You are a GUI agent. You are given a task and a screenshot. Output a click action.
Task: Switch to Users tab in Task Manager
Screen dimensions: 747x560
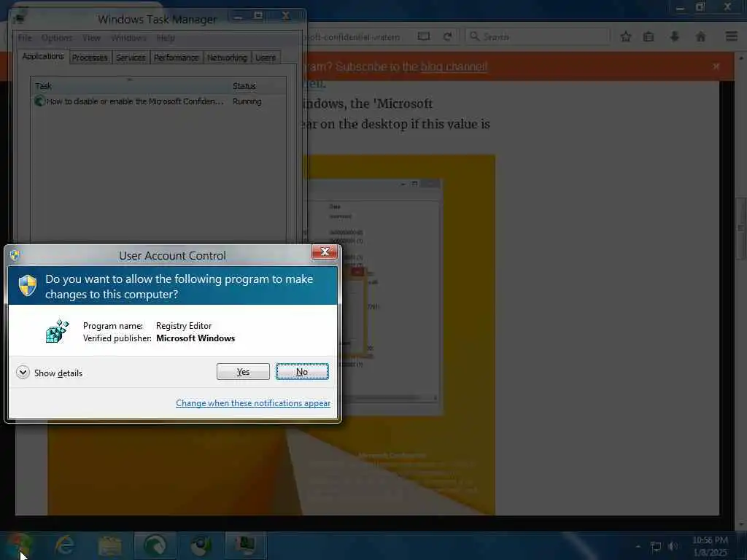pos(266,58)
